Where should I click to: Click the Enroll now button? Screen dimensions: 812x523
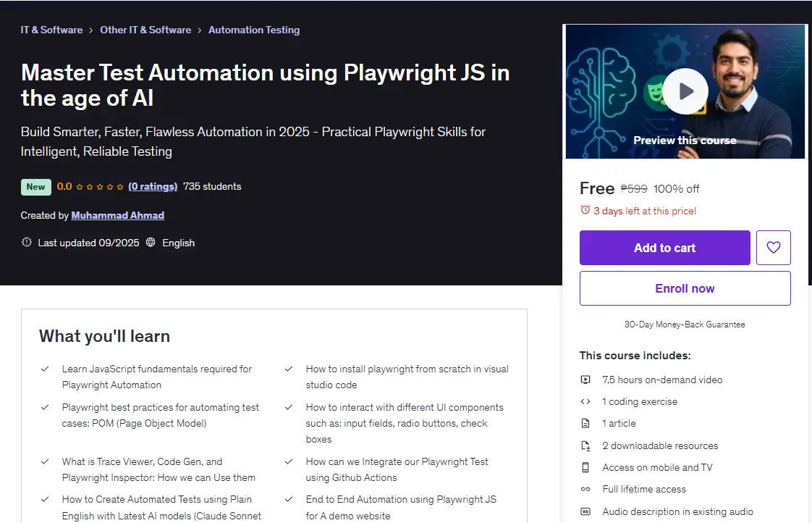(685, 288)
